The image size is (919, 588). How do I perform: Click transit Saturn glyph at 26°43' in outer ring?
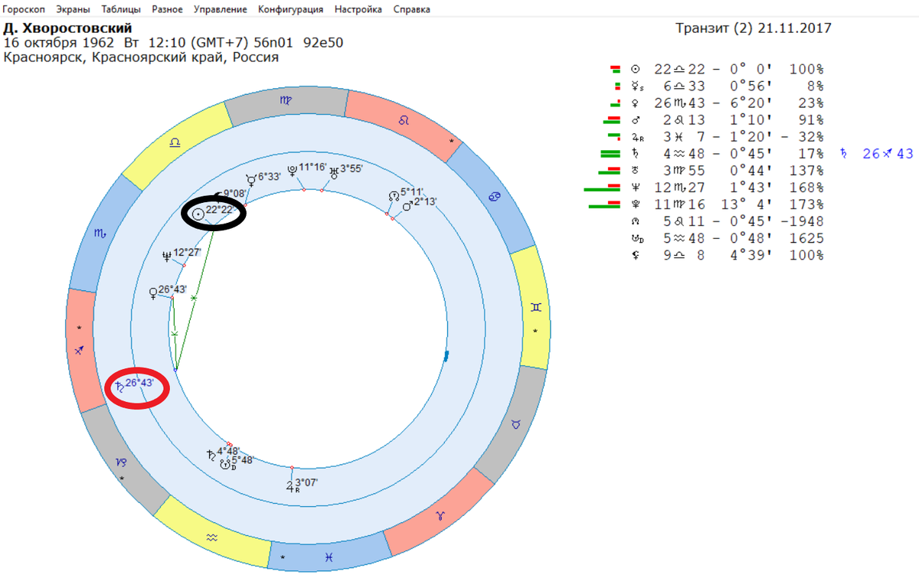pyautogui.click(x=119, y=386)
